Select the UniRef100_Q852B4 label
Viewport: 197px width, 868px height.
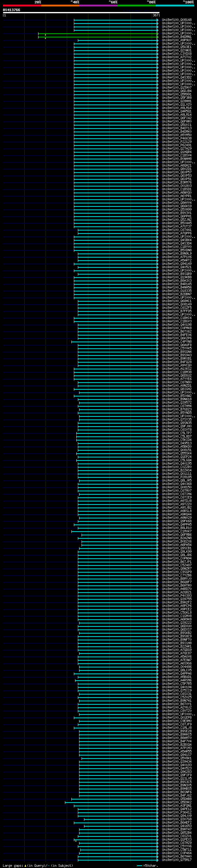177,833
